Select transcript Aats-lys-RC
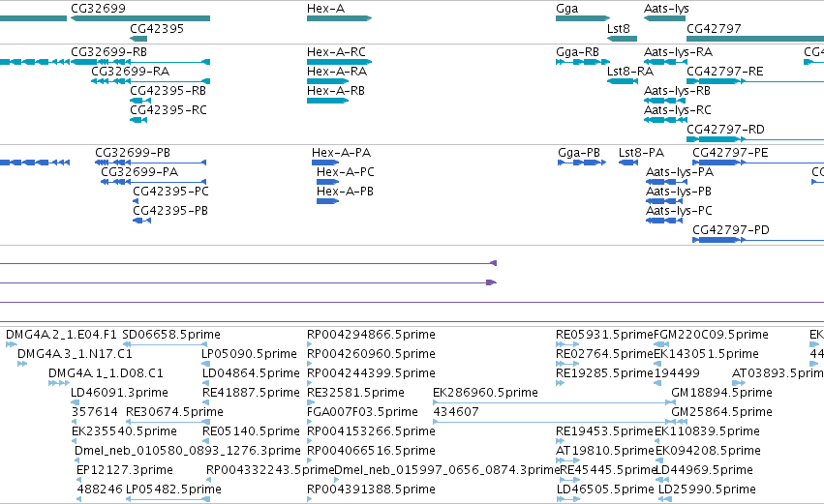This screenshot has height=504, width=824. (678, 110)
